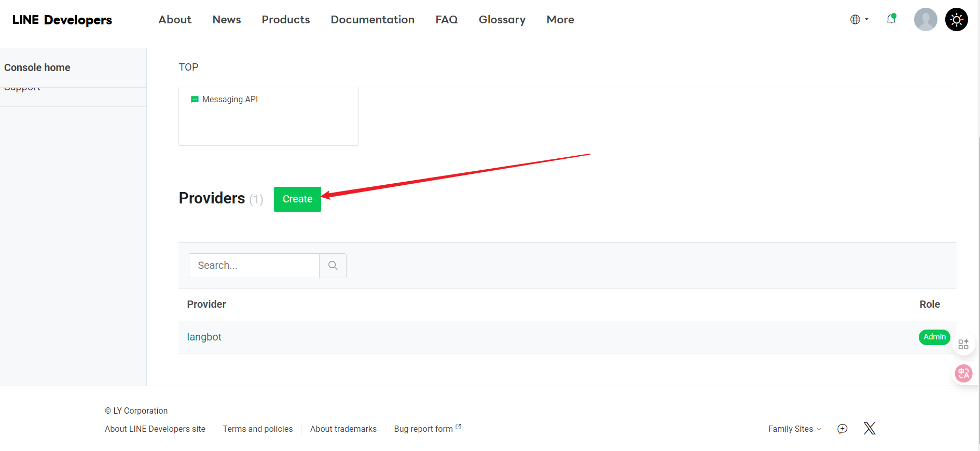The image size is (980, 451).
Task: Click the search magnifier icon
Action: (333, 266)
